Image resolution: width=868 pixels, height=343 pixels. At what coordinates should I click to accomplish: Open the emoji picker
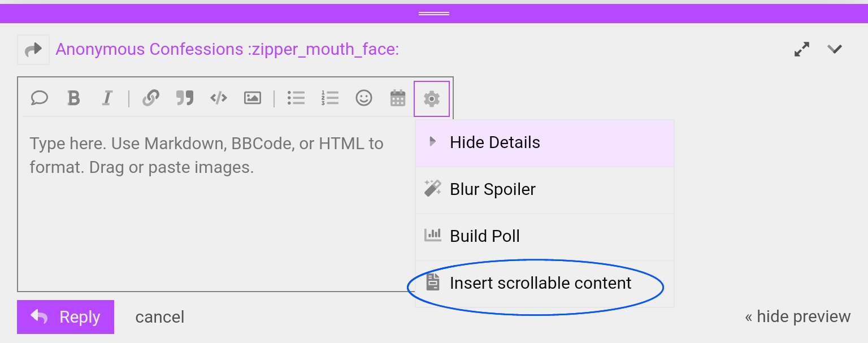tap(364, 98)
